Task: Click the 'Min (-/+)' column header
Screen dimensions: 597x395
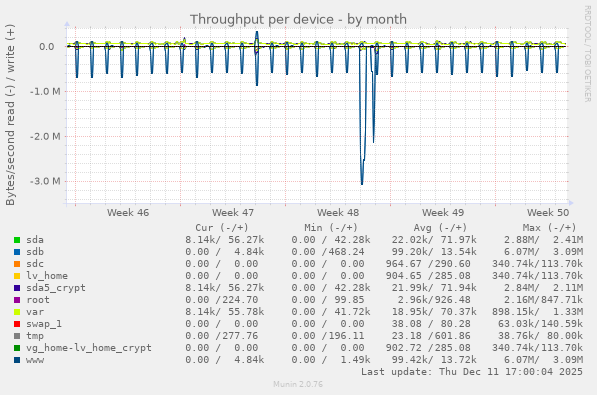Action: click(x=330, y=228)
